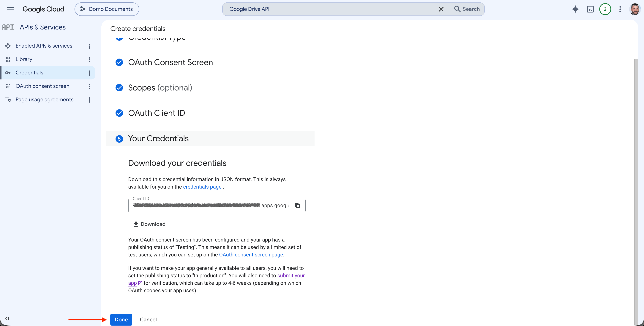Open the main navigation hamburger menu
The height and width of the screenshot is (326, 644).
click(x=10, y=9)
